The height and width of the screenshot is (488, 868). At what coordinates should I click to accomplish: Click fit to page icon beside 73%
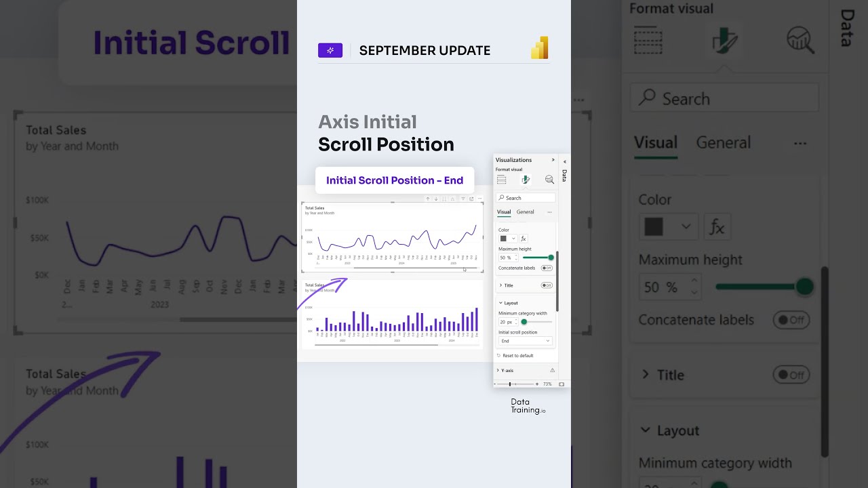coord(561,384)
